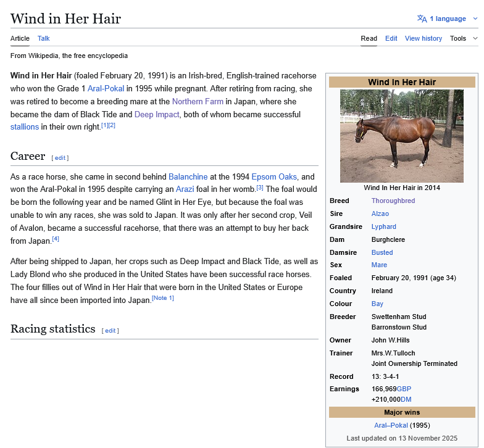This screenshot has width=484, height=448.
Task: Follow the Arazi link
Action: (185, 189)
